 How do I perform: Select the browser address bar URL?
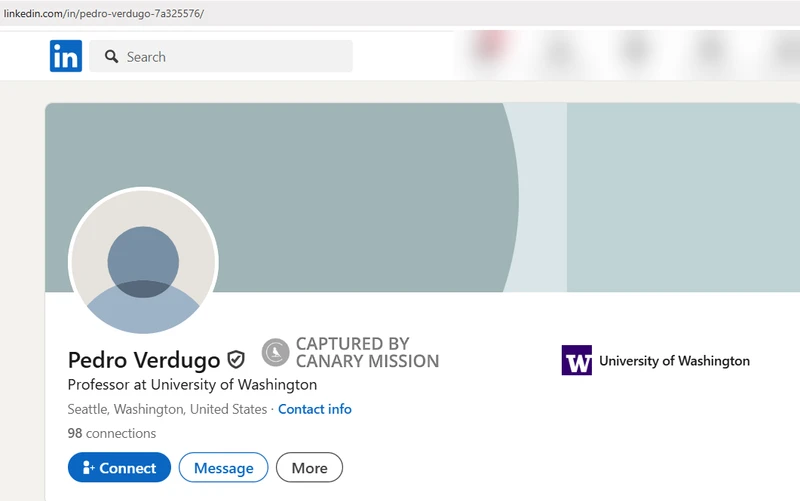tap(104, 13)
